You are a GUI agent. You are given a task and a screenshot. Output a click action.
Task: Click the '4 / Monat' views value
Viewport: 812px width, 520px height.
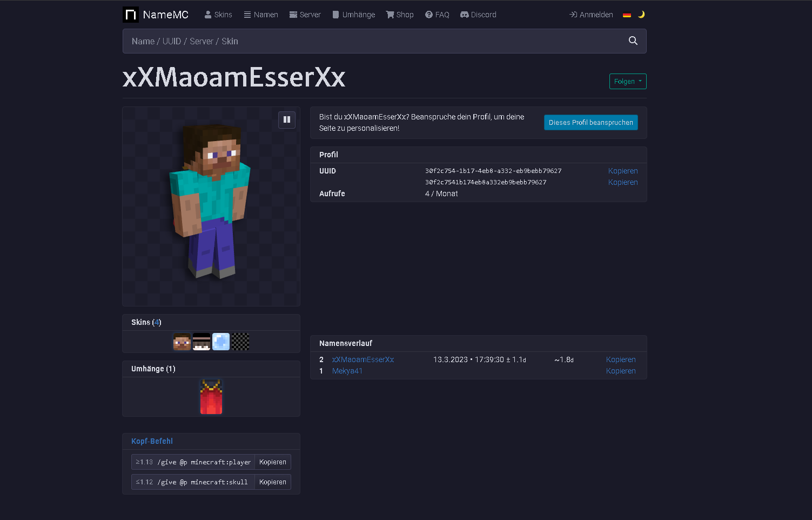click(441, 194)
